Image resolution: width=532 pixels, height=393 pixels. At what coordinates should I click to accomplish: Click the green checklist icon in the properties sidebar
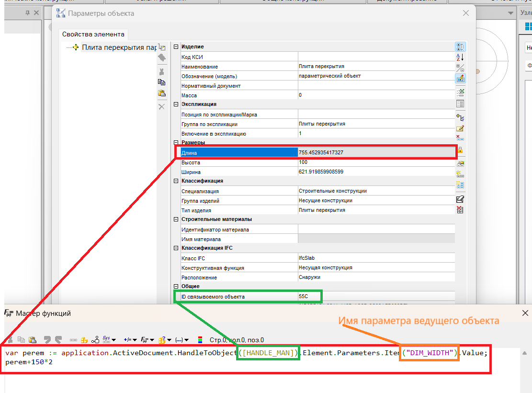[x=460, y=92]
